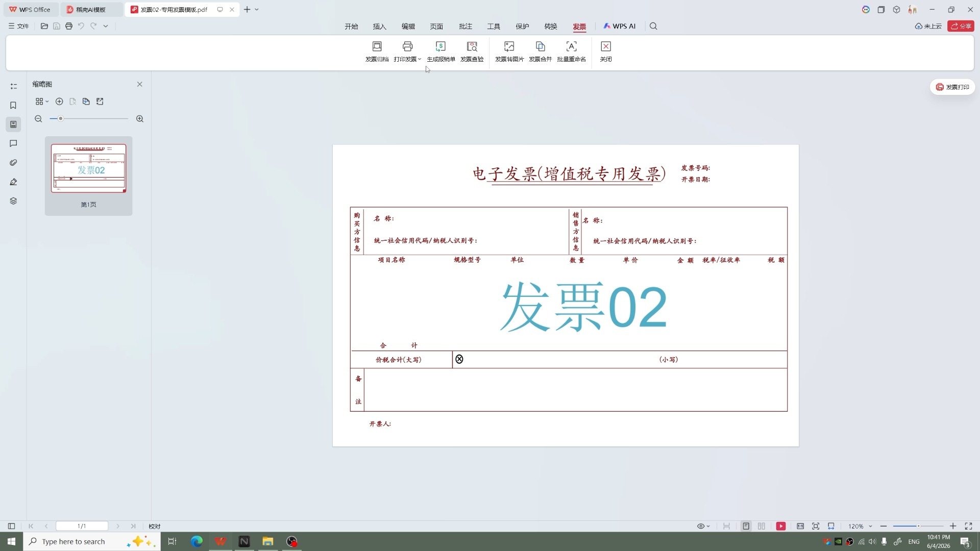980x551 pixels.
Task: Click the 发票打印 floating button
Action: [952, 87]
